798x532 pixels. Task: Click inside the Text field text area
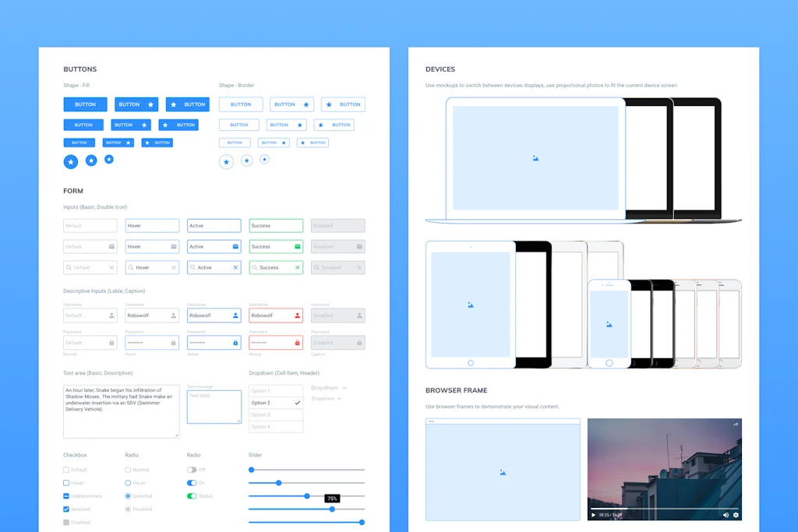click(x=214, y=406)
